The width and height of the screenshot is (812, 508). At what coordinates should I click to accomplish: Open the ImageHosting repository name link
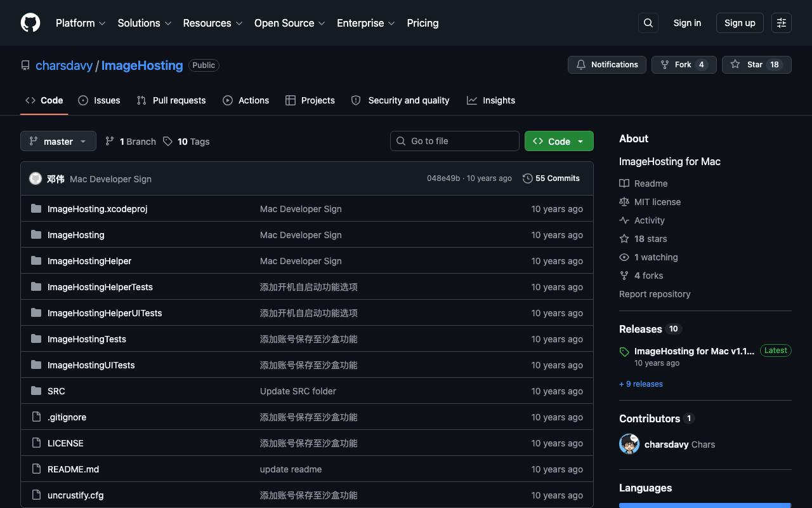[x=142, y=65]
